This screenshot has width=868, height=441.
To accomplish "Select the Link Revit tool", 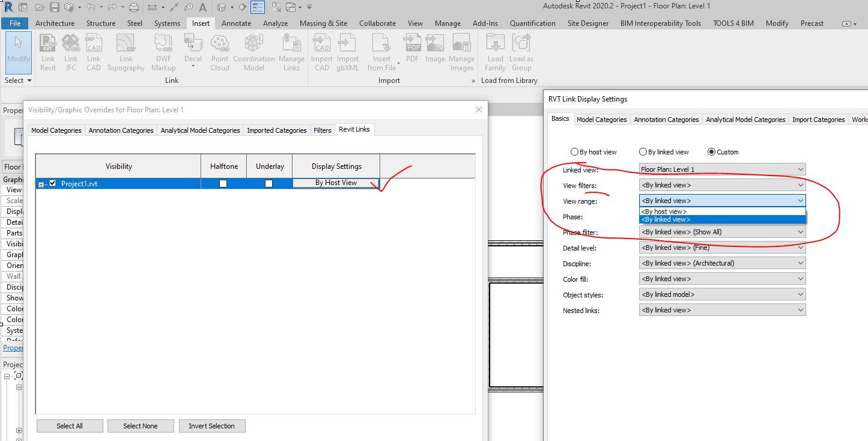I will (48, 52).
